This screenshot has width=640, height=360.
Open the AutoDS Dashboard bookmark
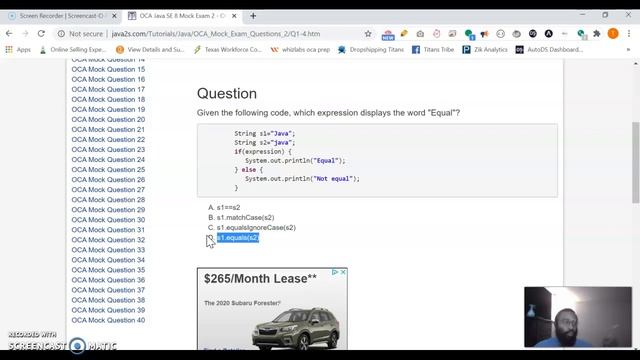click(x=549, y=49)
